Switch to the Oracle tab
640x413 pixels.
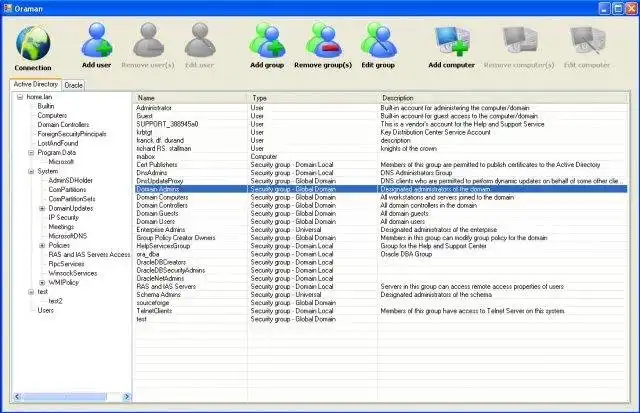(x=73, y=85)
